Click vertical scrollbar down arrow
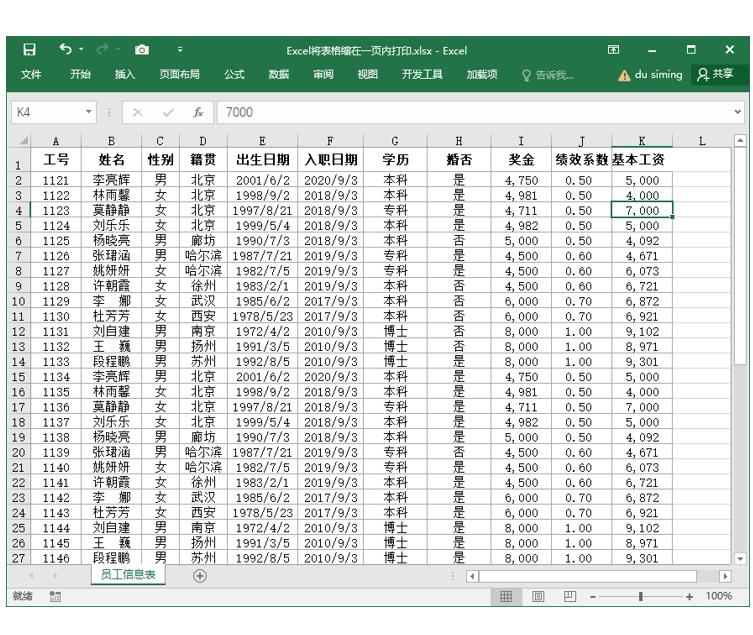 (x=740, y=559)
